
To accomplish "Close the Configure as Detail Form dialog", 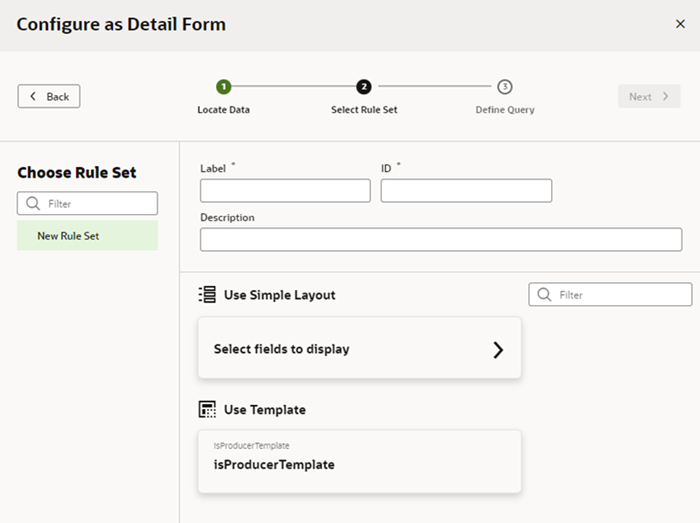I will pos(680,24).
